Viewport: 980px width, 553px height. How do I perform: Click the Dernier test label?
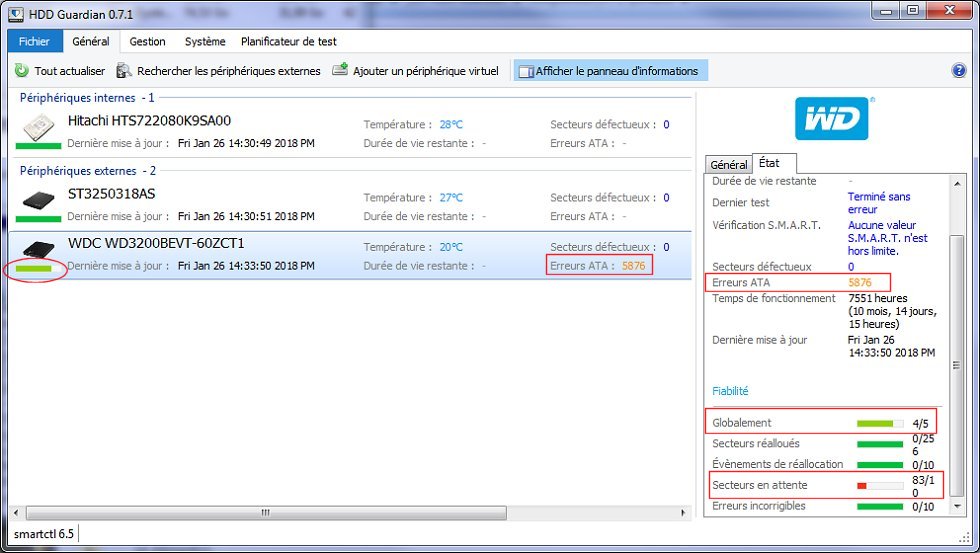741,202
